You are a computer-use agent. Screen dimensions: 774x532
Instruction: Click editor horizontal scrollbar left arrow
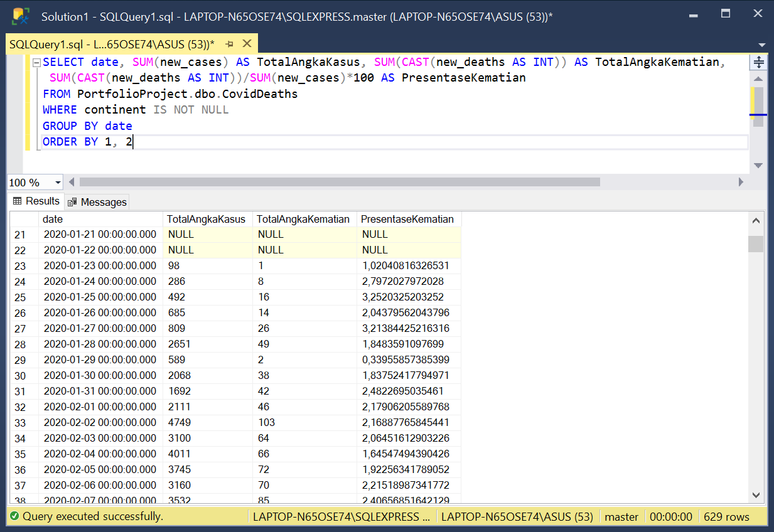point(72,182)
